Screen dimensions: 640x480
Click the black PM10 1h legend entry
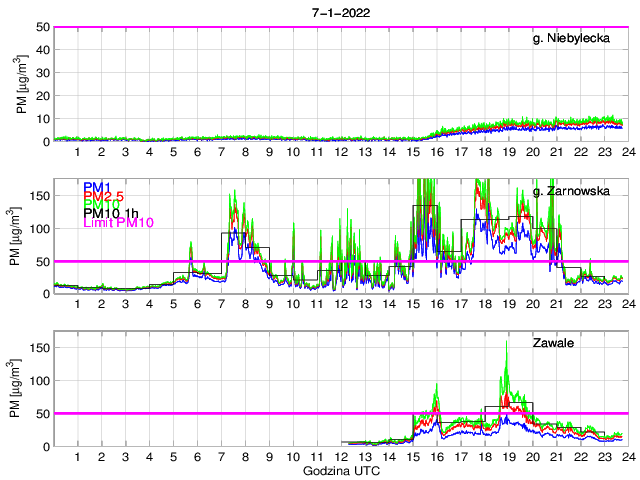[x=112, y=213]
